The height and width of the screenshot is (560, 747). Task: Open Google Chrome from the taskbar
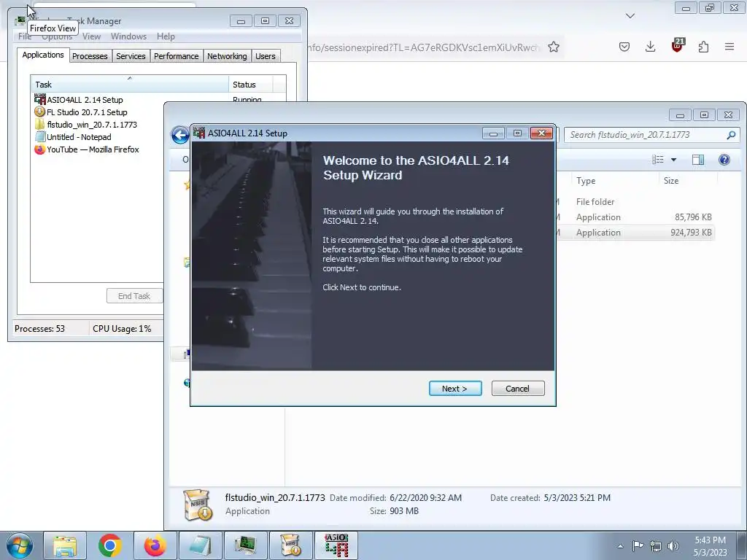coord(109,545)
